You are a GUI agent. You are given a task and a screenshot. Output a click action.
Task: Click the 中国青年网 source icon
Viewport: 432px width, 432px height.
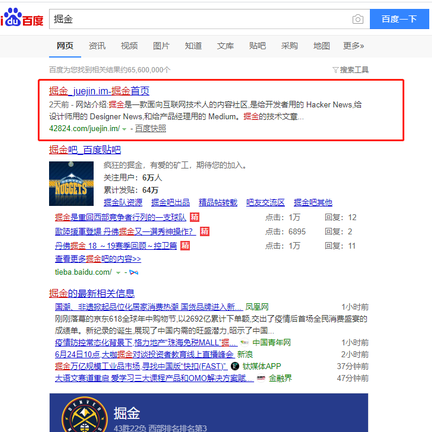(245, 343)
